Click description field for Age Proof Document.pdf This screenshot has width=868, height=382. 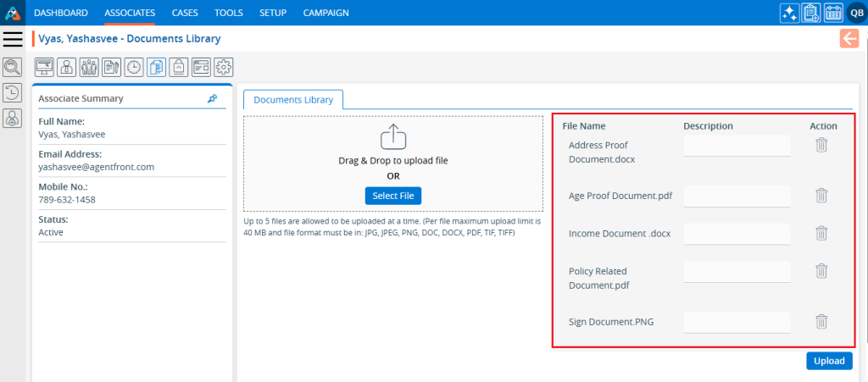pyautogui.click(x=737, y=196)
